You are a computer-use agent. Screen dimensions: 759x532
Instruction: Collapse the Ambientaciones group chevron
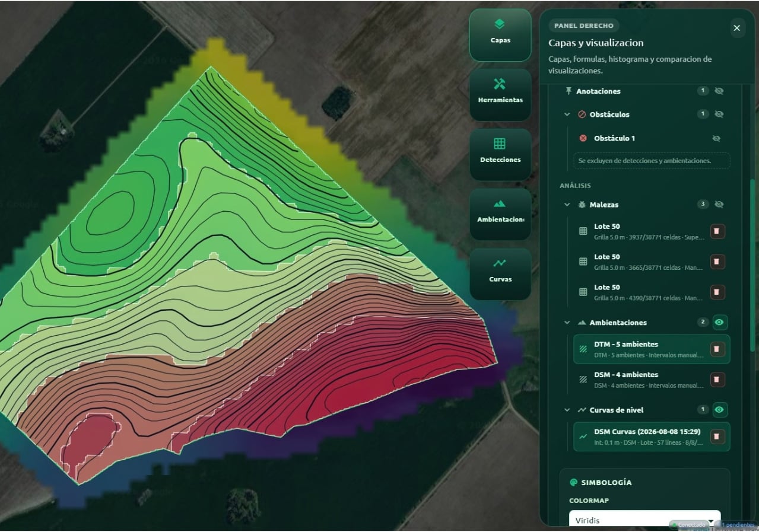tap(567, 323)
